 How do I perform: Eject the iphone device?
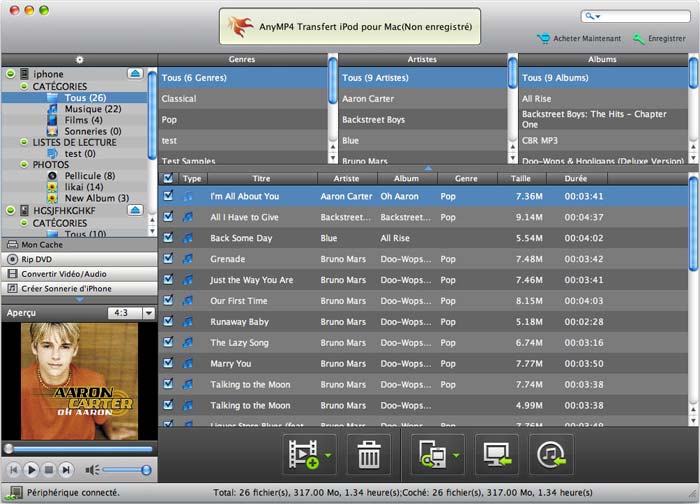[x=135, y=73]
